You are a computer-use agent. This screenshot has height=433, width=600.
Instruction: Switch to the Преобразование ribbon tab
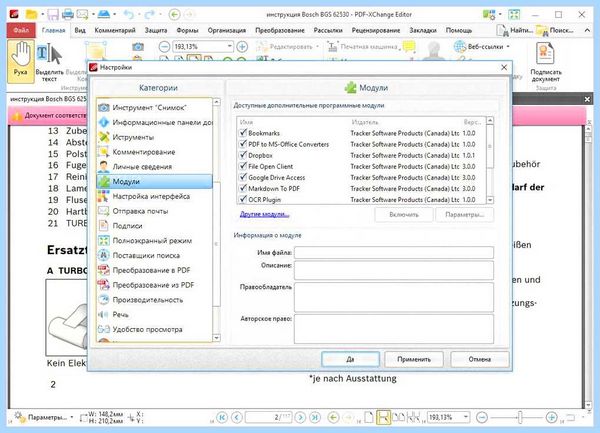[280, 30]
